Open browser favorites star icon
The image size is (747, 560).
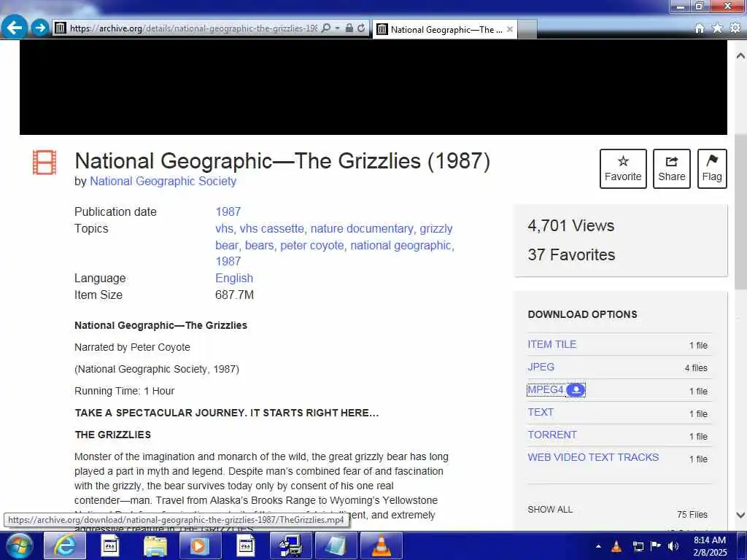(x=717, y=28)
